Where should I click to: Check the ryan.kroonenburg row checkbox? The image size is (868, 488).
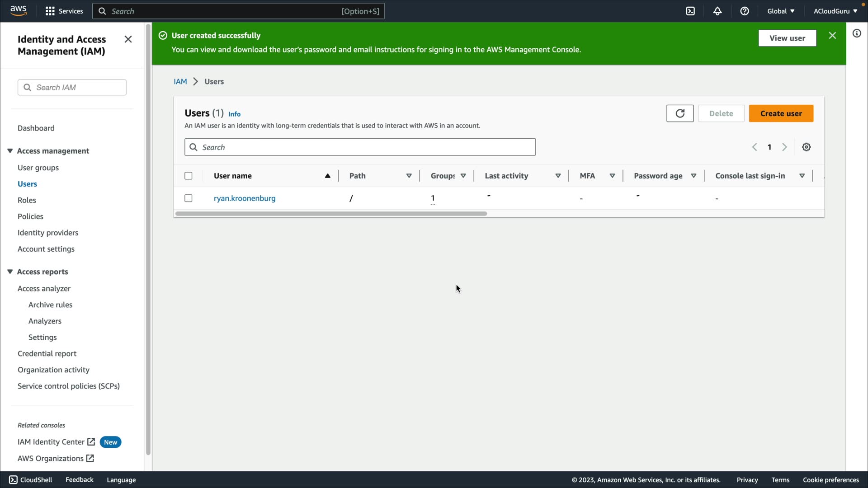click(189, 198)
